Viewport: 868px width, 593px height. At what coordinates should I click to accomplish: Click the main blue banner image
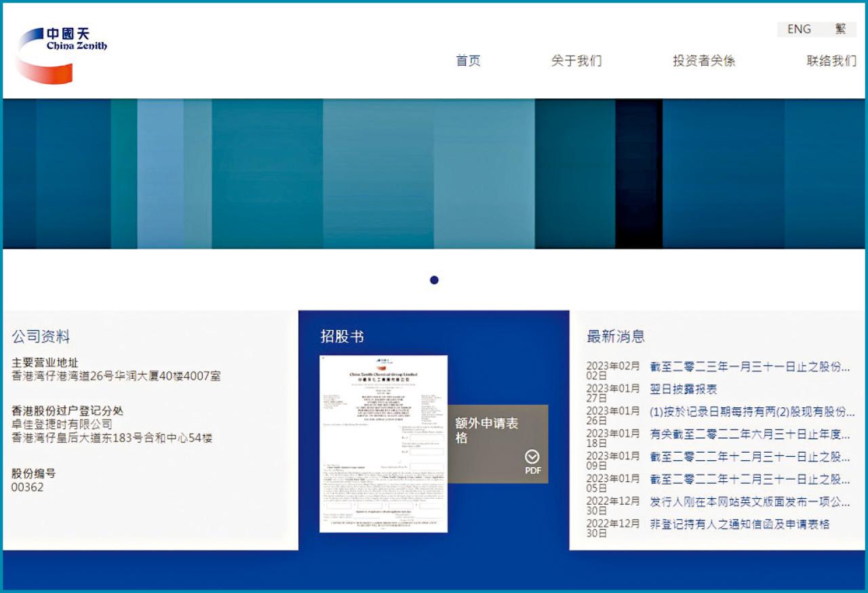(434, 174)
